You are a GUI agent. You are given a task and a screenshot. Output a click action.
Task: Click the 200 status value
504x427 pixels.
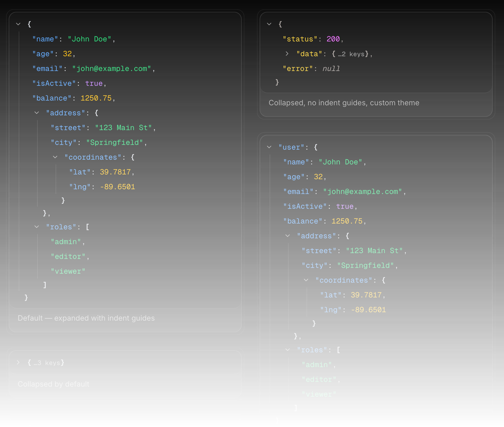click(333, 39)
